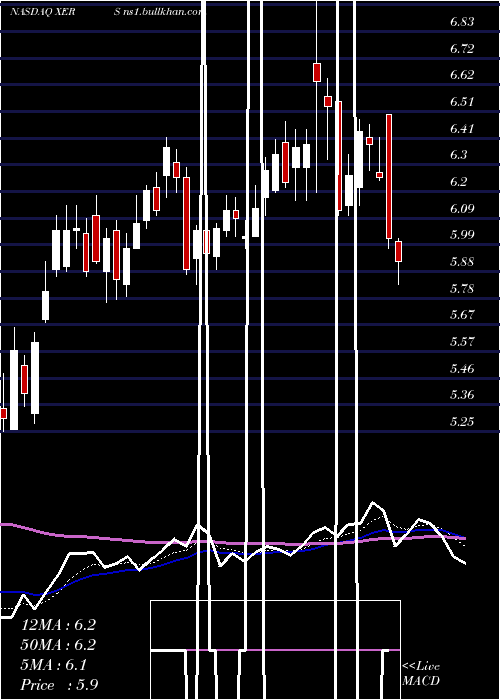Image resolution: width=500 pixels, height=700 pixels.
Task: Click the 12MA : 6.2 readout
Action: 58,625
